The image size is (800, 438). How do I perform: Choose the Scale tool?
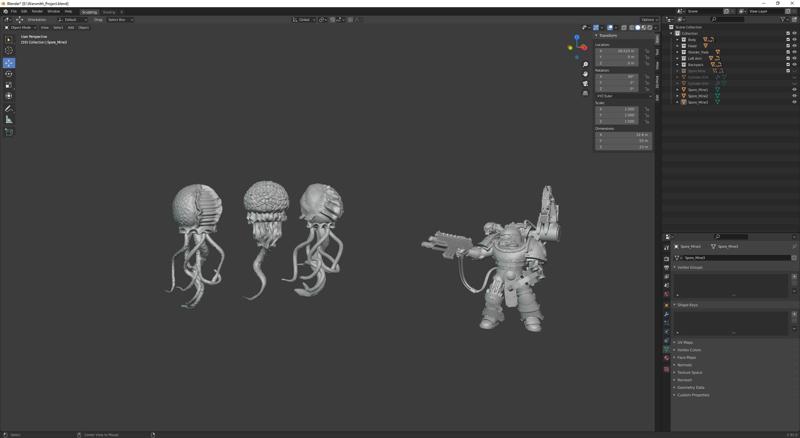tap(9, 85)
